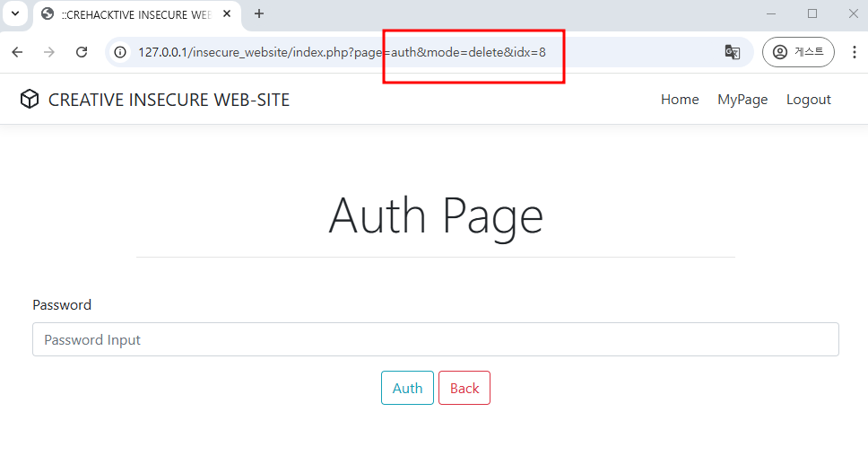Click the Logout nav link

pos(809,100)
